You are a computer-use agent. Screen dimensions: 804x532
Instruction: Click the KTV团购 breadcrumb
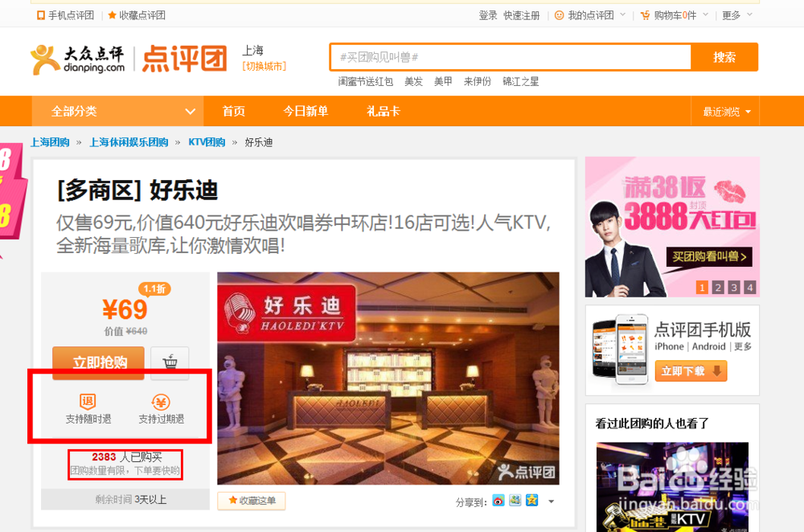(x=207, y=142)
